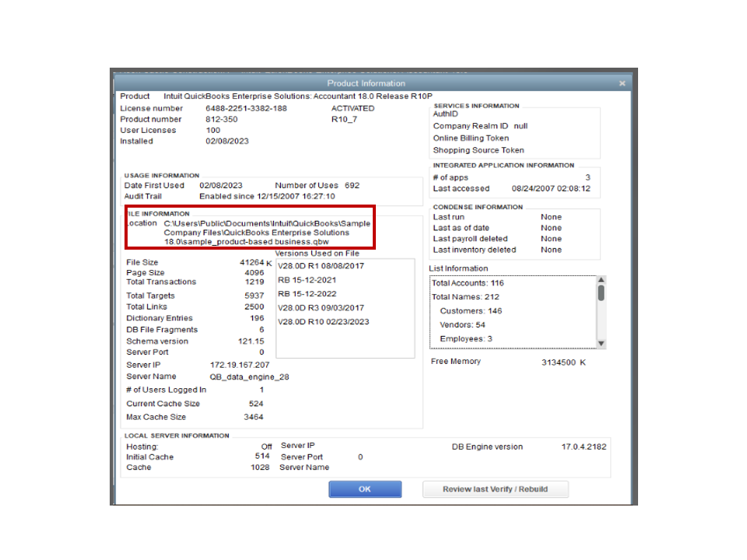Click Number of Uses value 692
This screenshot has height=560, width=747.
point(352,186)
